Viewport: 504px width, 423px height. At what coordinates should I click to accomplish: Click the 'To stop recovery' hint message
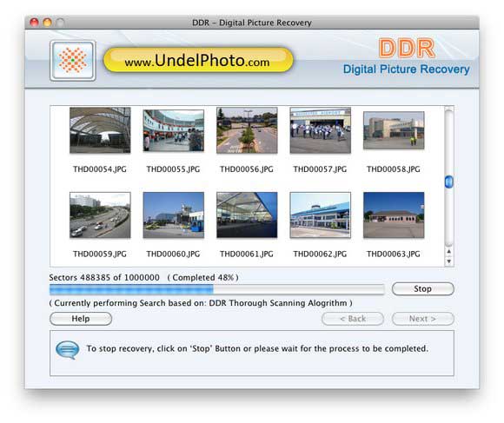(x=257, y=348)
